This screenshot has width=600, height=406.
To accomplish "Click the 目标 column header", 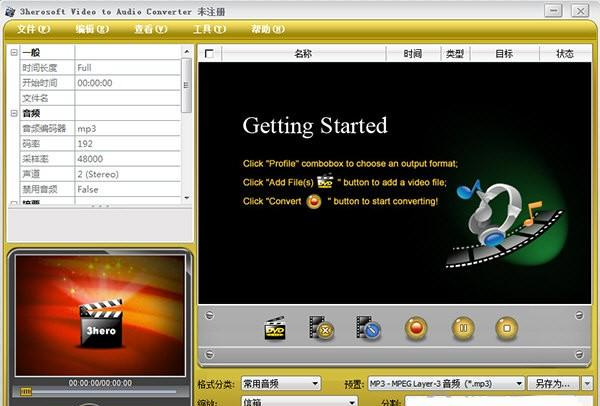I will pos(504,54).
